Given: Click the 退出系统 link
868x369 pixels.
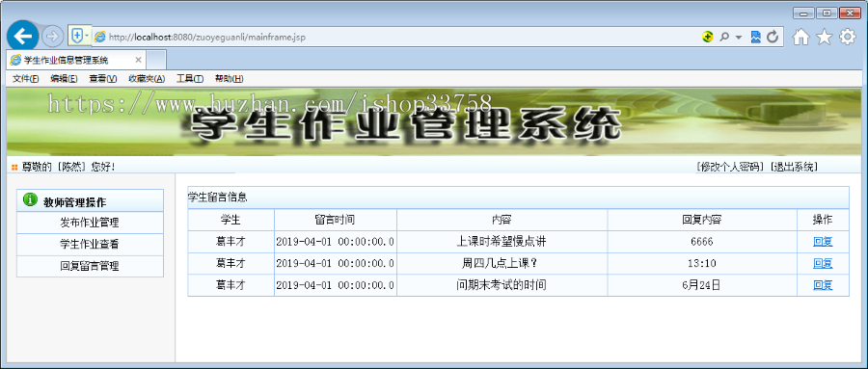Looking at the screenshot, I should pyautogui.click(x=794, y=167).
